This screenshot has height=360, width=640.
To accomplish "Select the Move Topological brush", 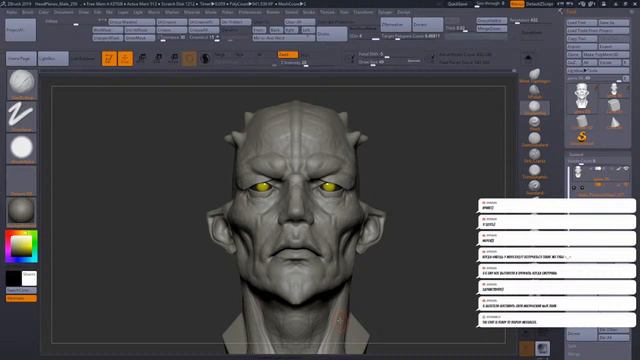I will [535, 76].
